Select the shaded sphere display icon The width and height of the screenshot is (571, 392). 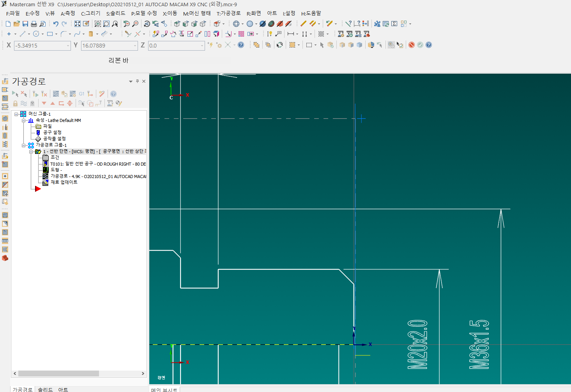[x=250, y=24]
